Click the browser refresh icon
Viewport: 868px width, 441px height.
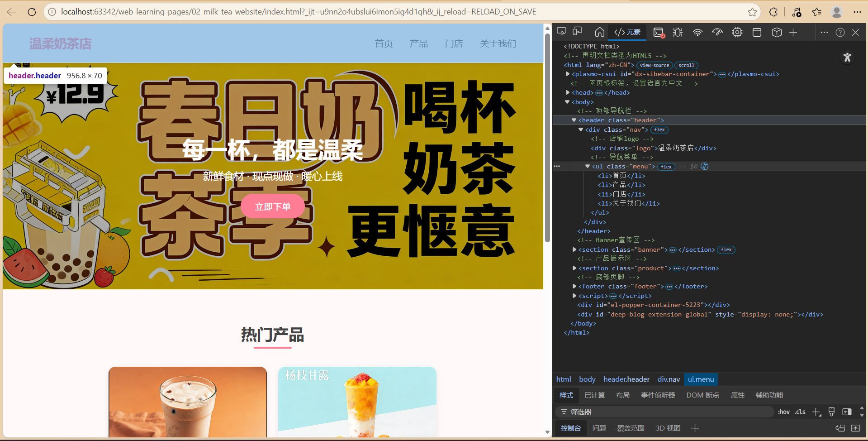[x=32, y=12]
